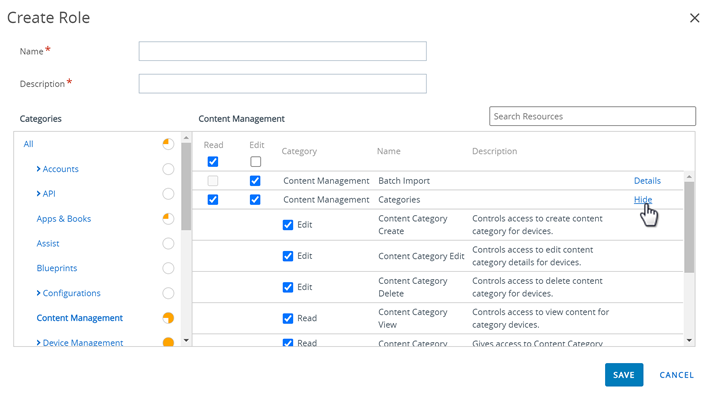The height and width of the screenshot is (393, 713).
Task: Click the categories list scrollbar thumb
Action: 186,186
